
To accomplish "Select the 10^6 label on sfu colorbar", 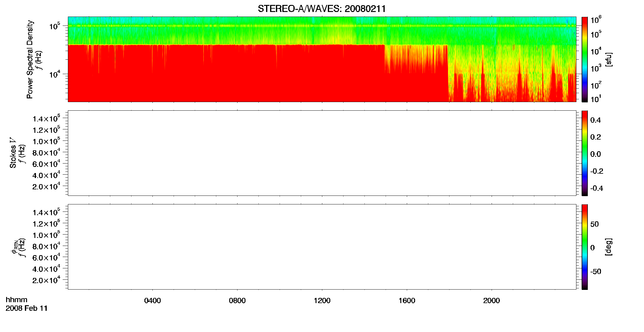I will point(596,20).
